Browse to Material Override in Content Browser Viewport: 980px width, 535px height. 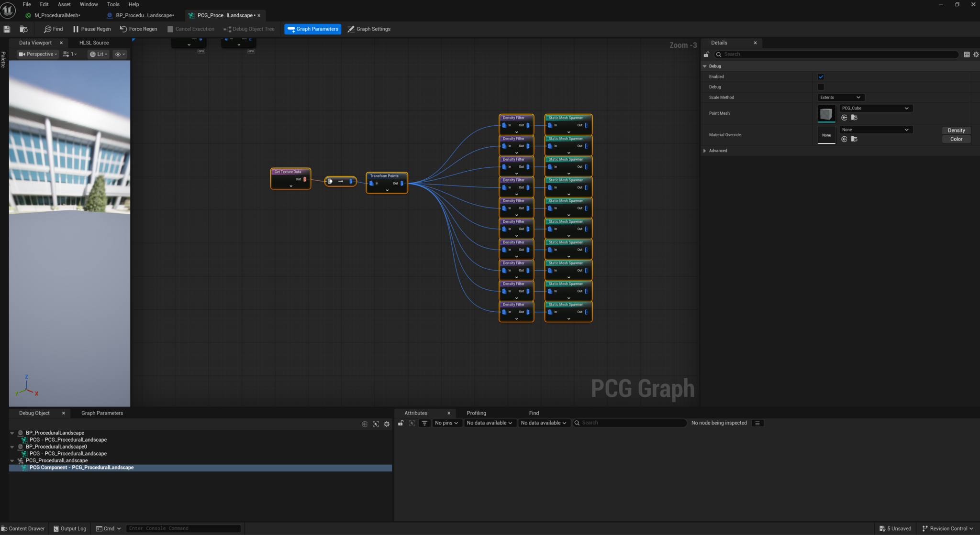click(x=854, y=139)
